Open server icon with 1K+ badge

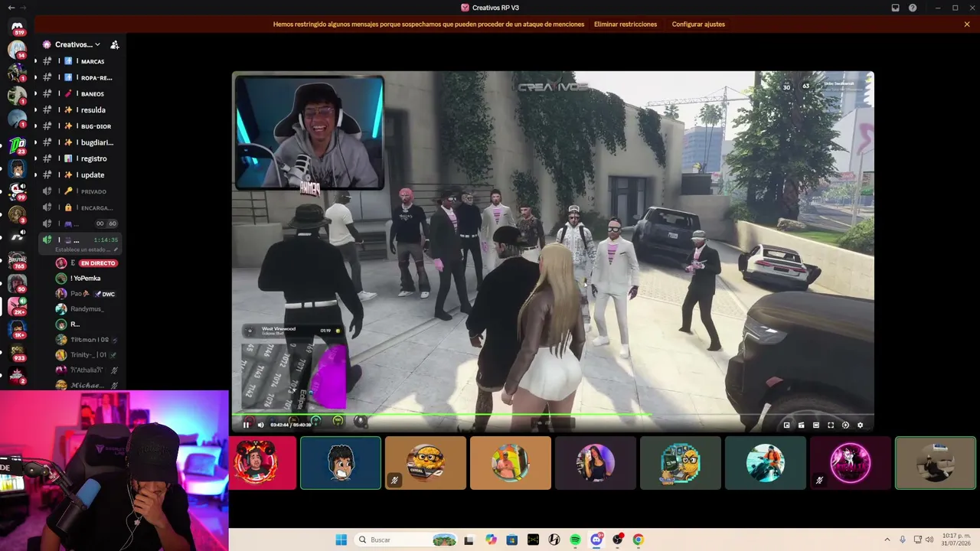click(x=17, y=330)
